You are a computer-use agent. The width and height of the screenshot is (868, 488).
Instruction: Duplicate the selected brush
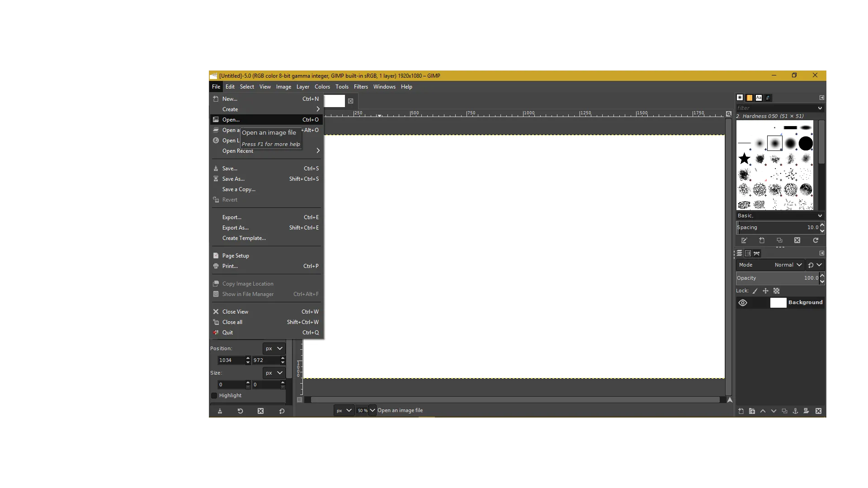(x=779, y=240)
